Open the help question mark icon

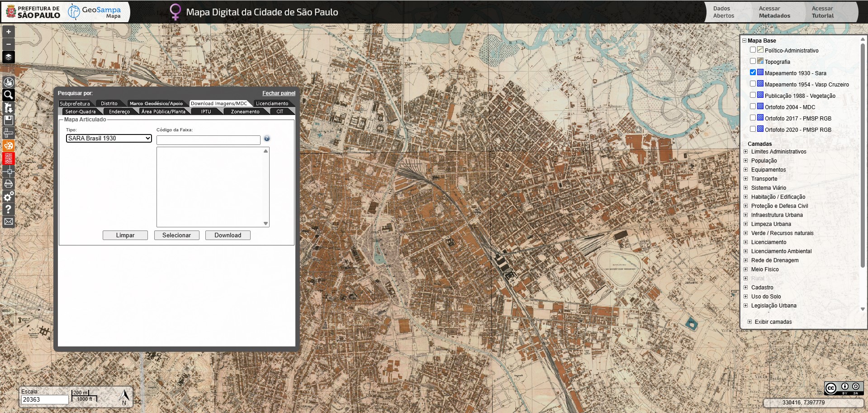pos(9,209)
